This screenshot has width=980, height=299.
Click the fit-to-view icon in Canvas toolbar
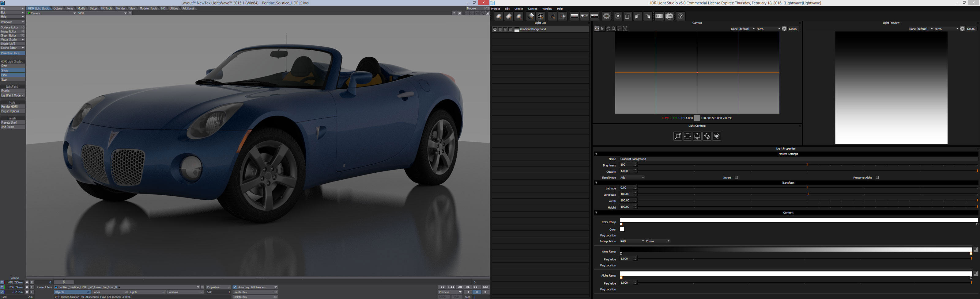point(625,29)
